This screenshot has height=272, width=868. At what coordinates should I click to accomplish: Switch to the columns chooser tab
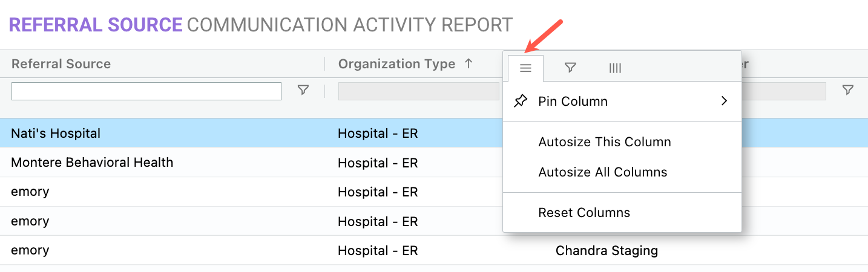pos(615,68)
